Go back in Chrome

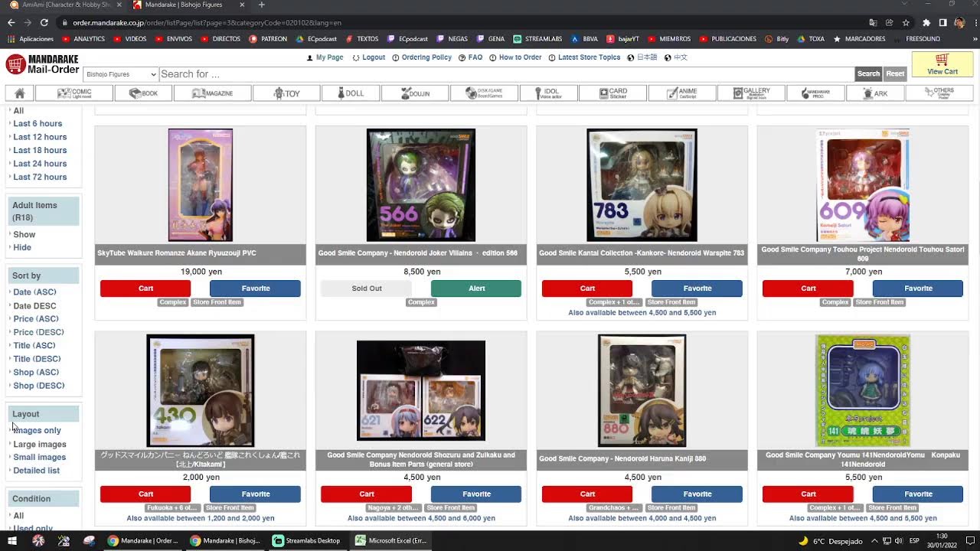pos(10,22)
